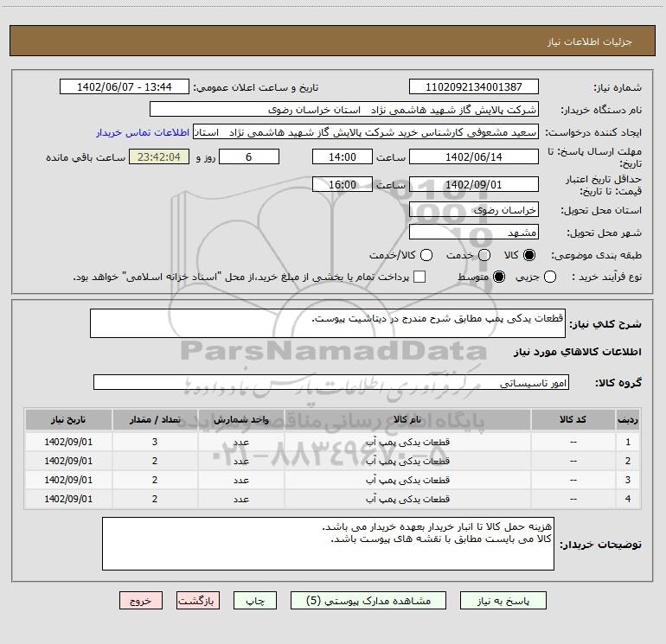Viewport: 666px width, 644px height.
Task: Click the شرح کلی نیاز text area
Action: [x=328, y=323]
